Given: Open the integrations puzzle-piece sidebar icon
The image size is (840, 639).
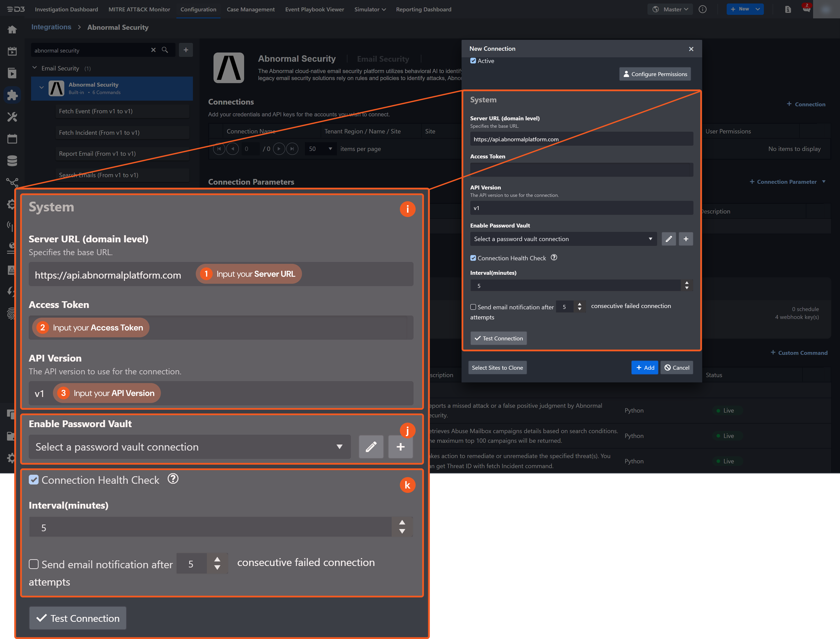Looking at the screenshot, I should coord(12,95).
